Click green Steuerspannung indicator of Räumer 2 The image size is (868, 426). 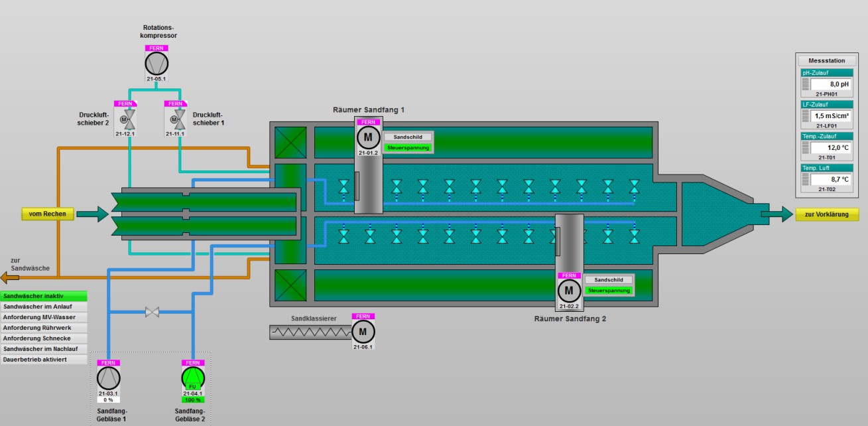[x=609, y=291]
